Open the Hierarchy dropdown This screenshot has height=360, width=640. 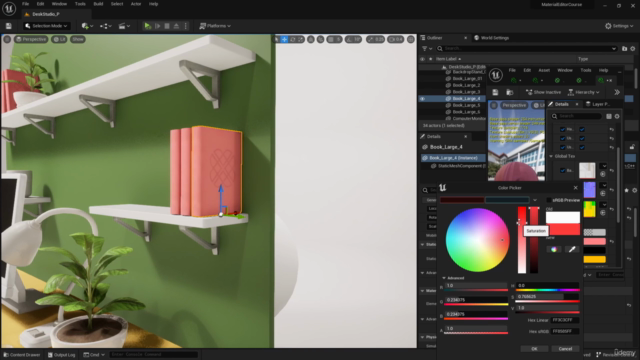(584, 92)
